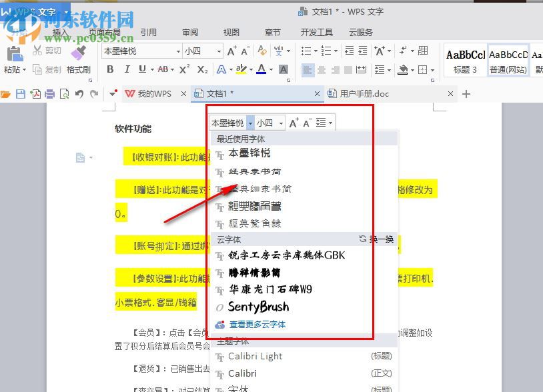The height and width of the screenshot is (392, 543).
Task: Apply superscript formatting
Action: click(x=183, y=69)
